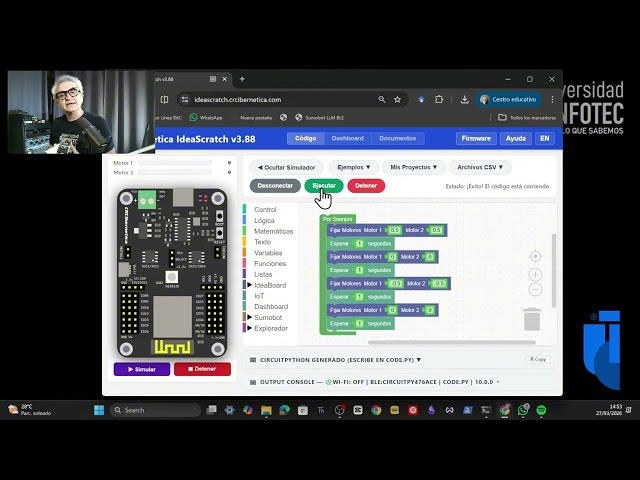Open the Todos los marcadores folder
This screenshot has width=640, height=480.
coord(527,118)
